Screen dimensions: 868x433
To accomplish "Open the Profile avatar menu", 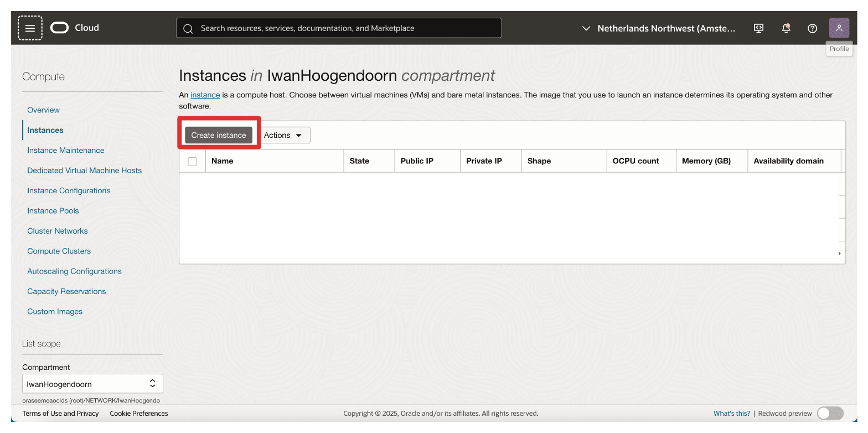I will [839, 28].
